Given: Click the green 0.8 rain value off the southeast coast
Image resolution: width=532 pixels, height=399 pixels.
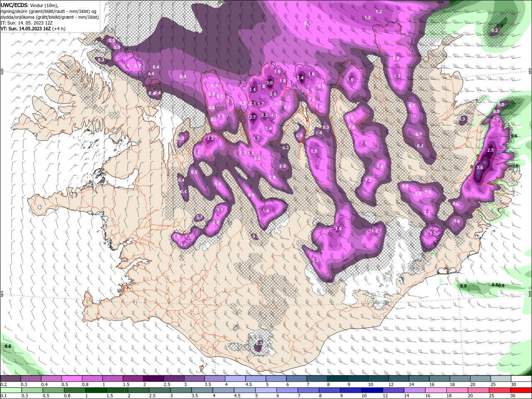Looking at the screenshot, I should (464, 286).
